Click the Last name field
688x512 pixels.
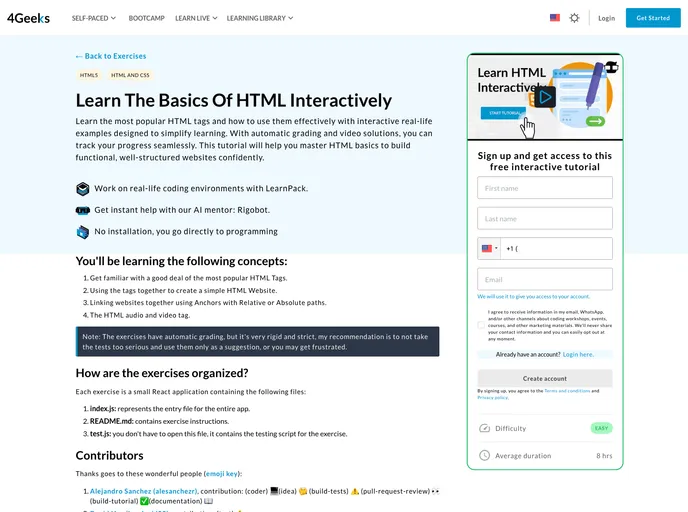(545, 218)
